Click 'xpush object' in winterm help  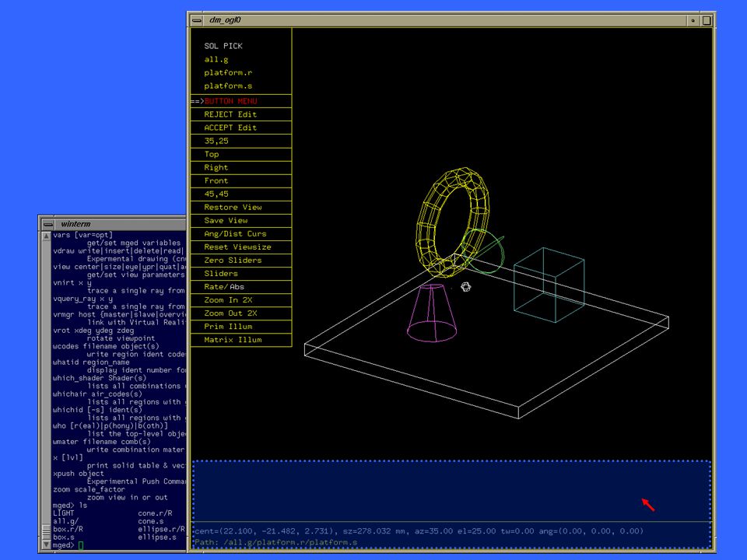point(78,474)
